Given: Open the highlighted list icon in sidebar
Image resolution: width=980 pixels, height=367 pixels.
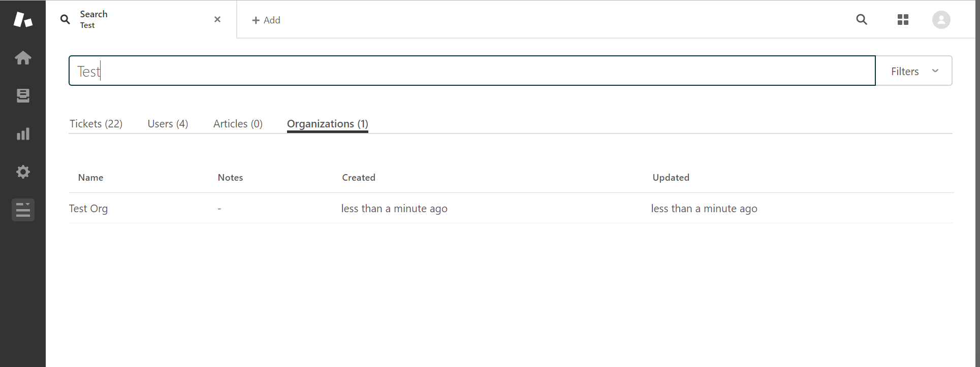Looking at the screenshot, I should click(x=23, y=210).
